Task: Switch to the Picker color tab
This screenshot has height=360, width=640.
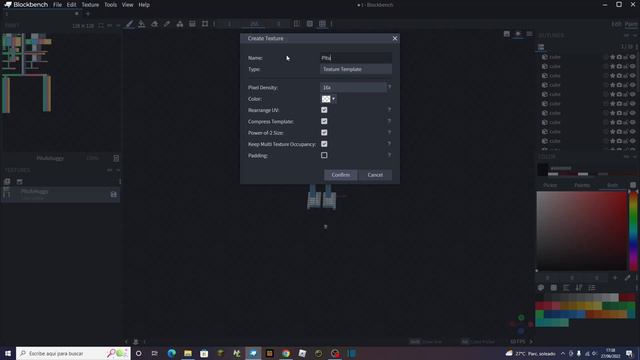Action: 550,185
